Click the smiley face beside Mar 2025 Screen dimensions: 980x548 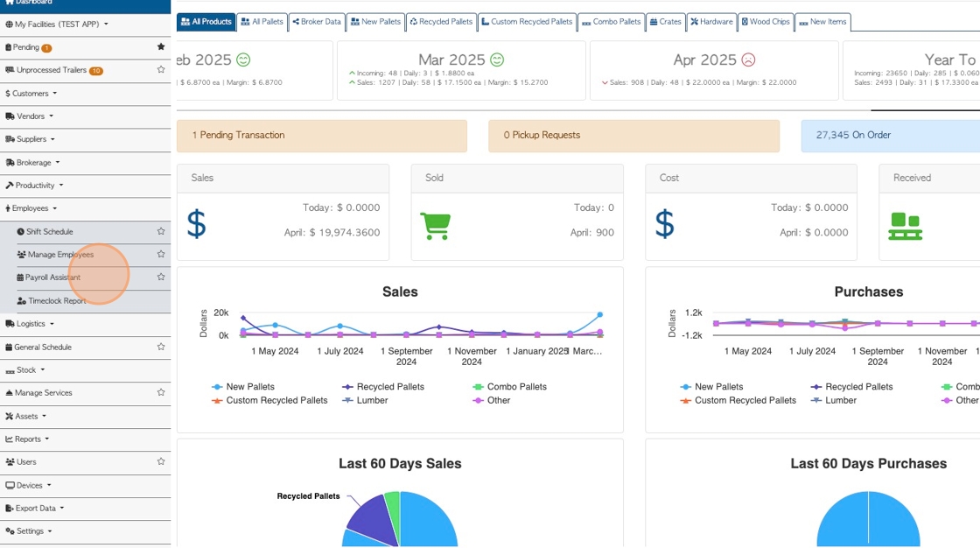(x=497, y=60)
